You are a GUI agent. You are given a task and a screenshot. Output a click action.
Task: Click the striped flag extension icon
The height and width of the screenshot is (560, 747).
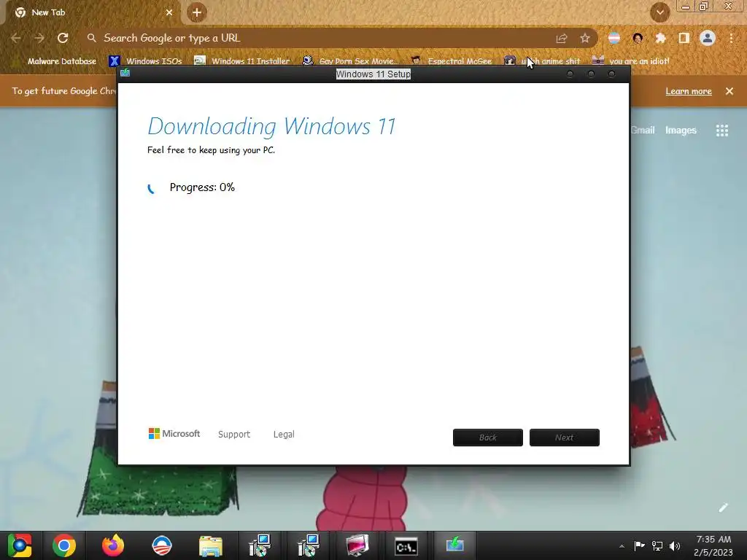(x=614, y=38)
